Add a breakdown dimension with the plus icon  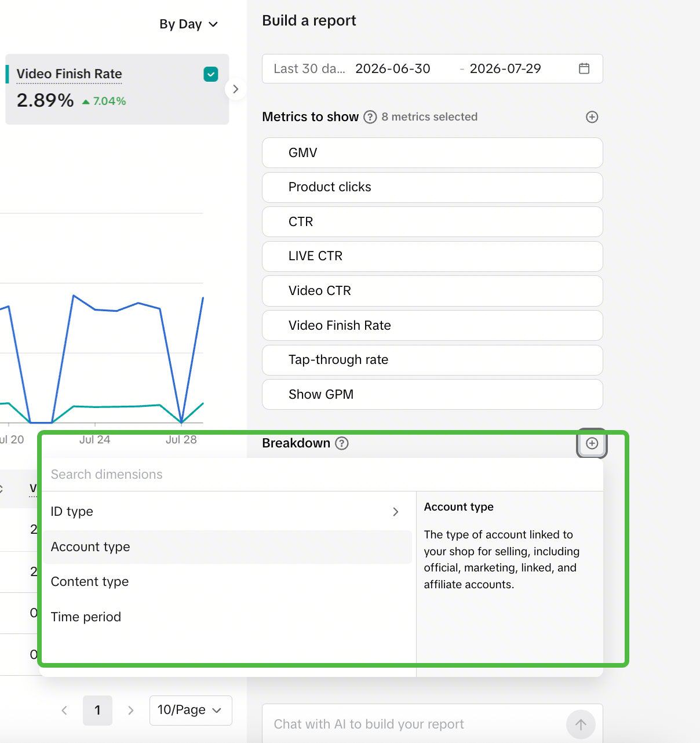click(592, 443)
